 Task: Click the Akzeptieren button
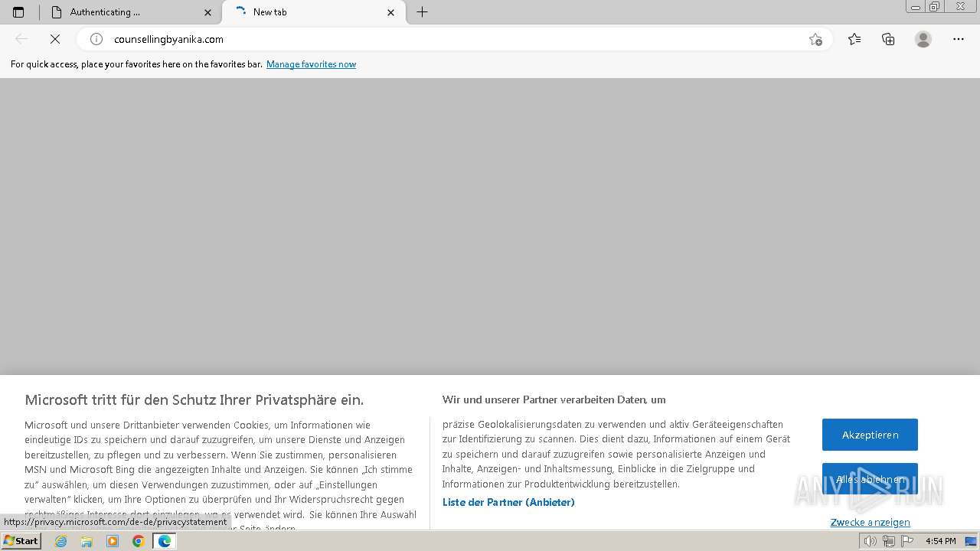click(x=870, y=435)
